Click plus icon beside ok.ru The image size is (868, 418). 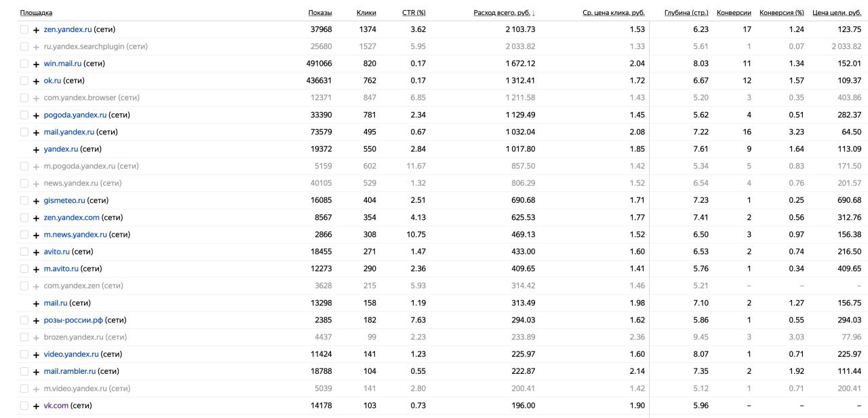(36, 81)
